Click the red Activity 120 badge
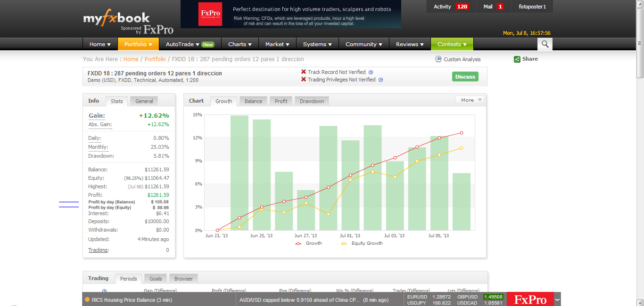The height and width of the screenshot is (306, 644). pos(462,7)
